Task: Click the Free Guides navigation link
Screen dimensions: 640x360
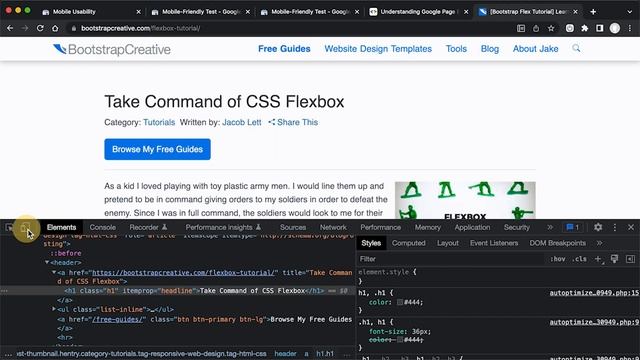Action: (x=284, y=49)
